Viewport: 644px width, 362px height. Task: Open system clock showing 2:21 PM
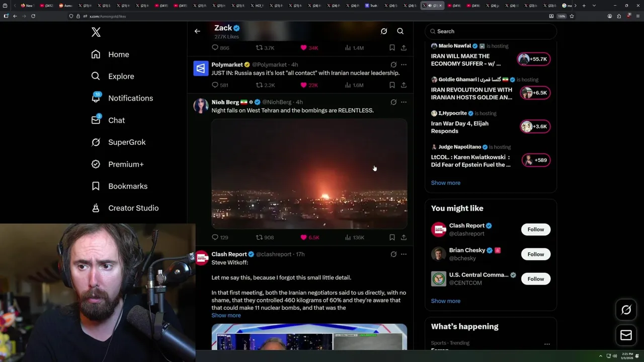coord(627,356)
